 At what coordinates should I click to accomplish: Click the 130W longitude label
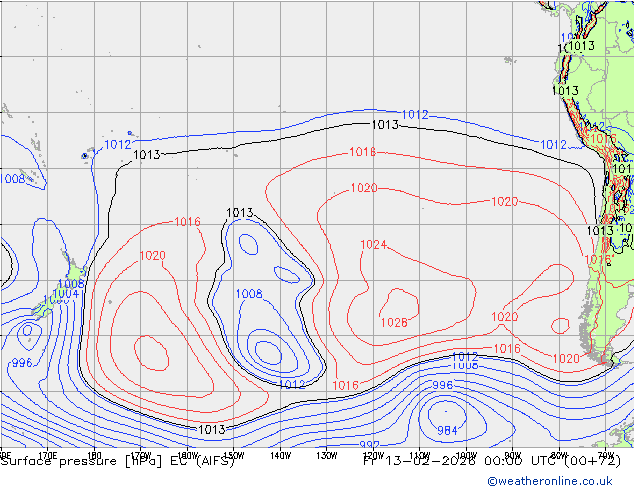click(327, 456)
